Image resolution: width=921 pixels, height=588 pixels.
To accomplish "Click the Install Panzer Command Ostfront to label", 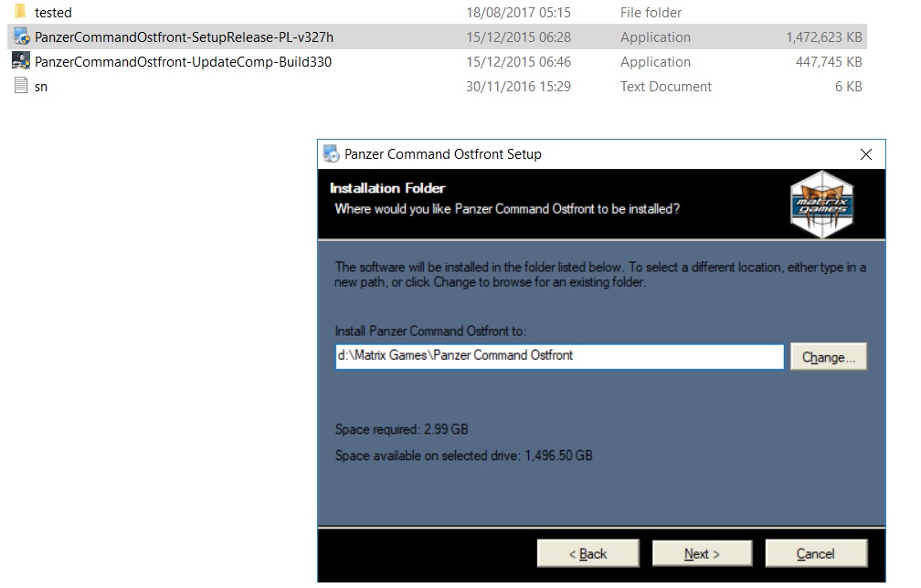I will [430, 331].
